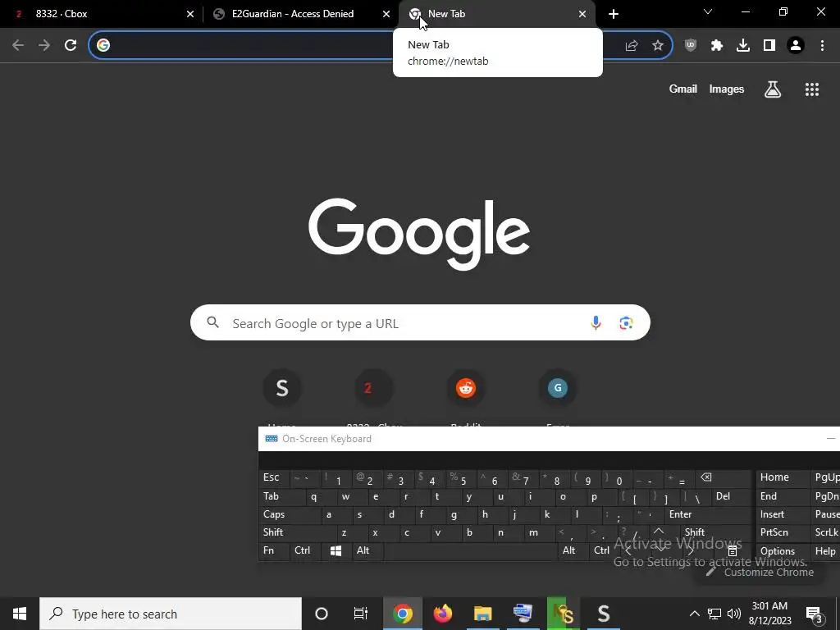Open File Explorer from the taskbar
840x630 pixels.
coord(482,614)
